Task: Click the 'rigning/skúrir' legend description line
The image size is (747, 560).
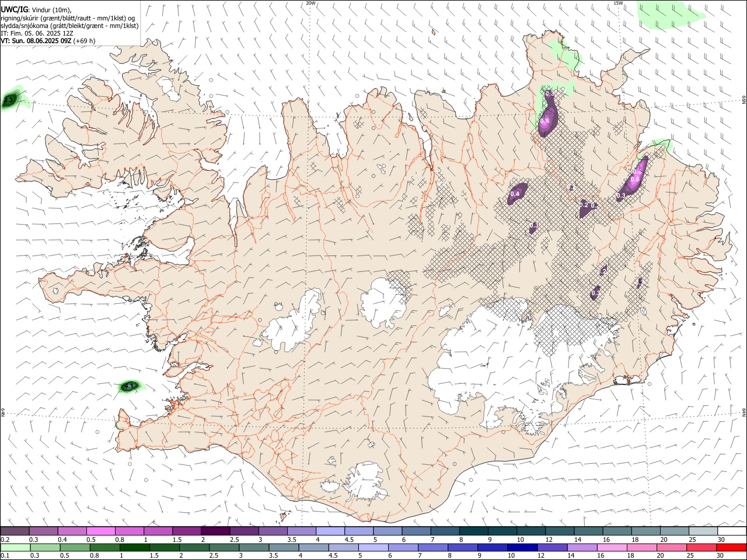Action: pos(68,18)
